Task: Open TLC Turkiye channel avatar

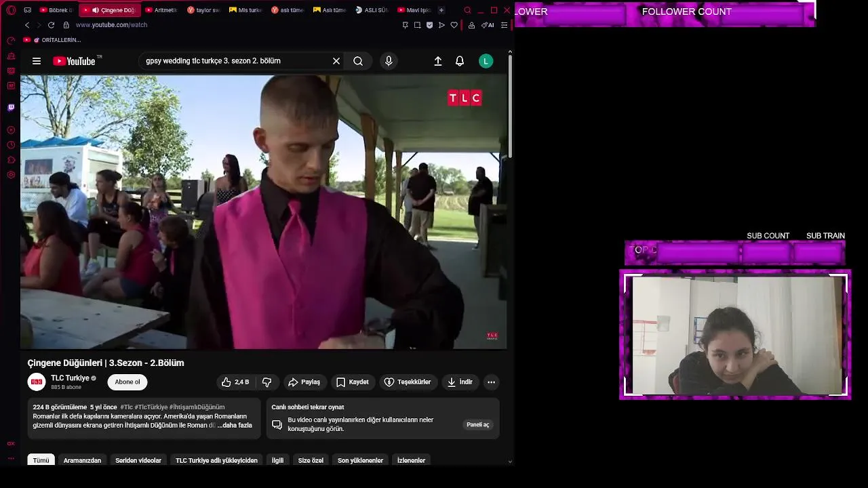Action: coord(37,382)
